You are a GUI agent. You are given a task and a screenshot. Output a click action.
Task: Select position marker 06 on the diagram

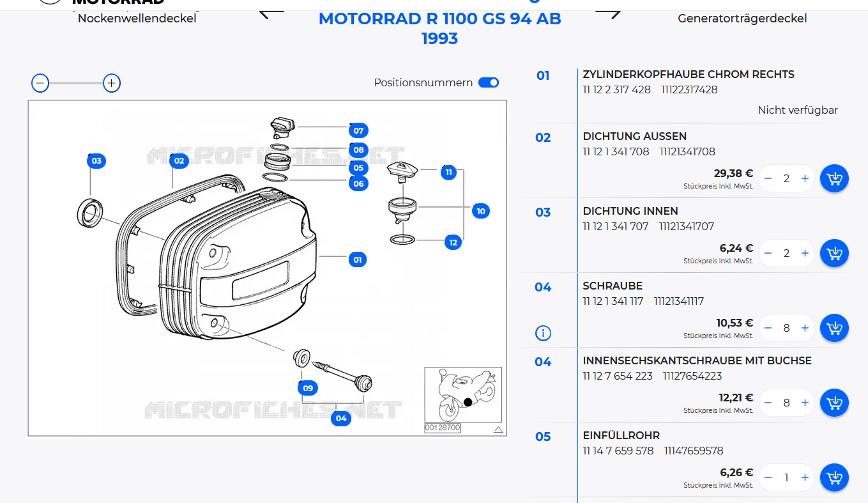pyautogui.click(x=358, y=184)
